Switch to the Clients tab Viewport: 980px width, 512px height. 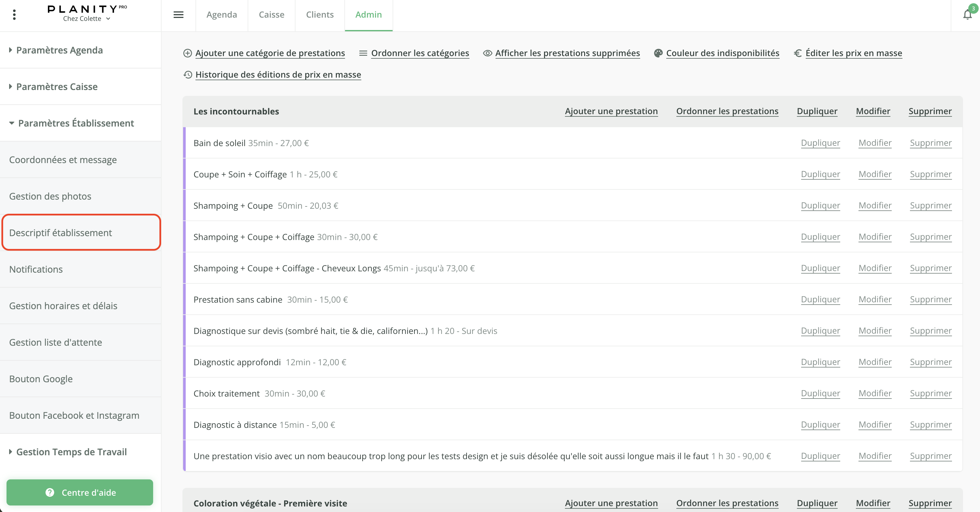click(x=320, y=15)
